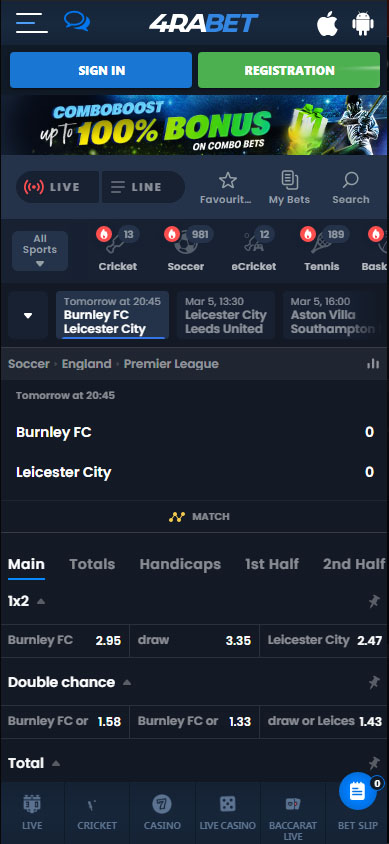Open the All Sports dropdown
The width and height of the screenshot is (389, 844).
pos(40,251)
